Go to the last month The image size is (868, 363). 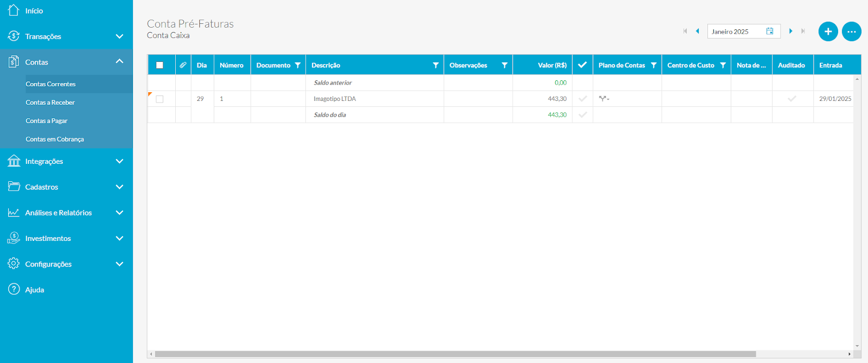803,31
